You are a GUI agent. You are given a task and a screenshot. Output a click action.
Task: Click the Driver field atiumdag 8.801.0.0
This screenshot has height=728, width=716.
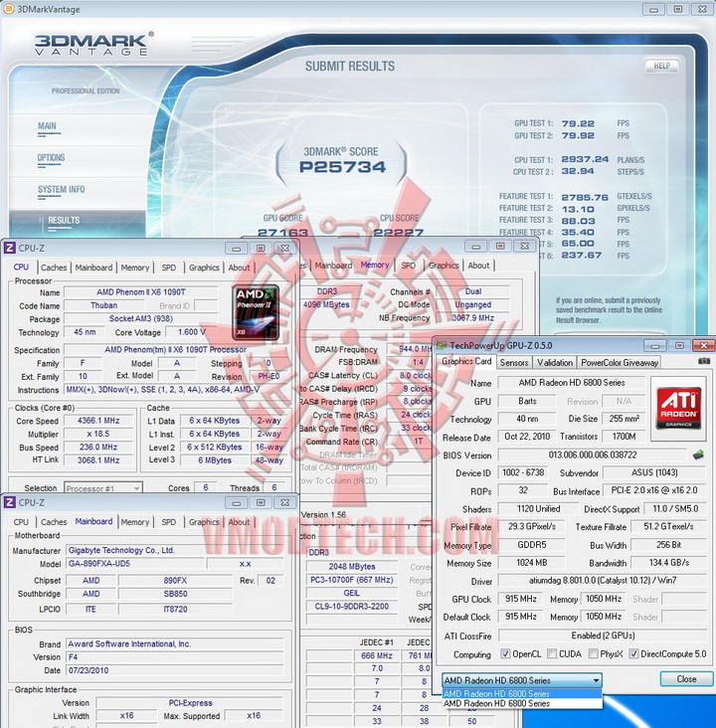point(603,581)
